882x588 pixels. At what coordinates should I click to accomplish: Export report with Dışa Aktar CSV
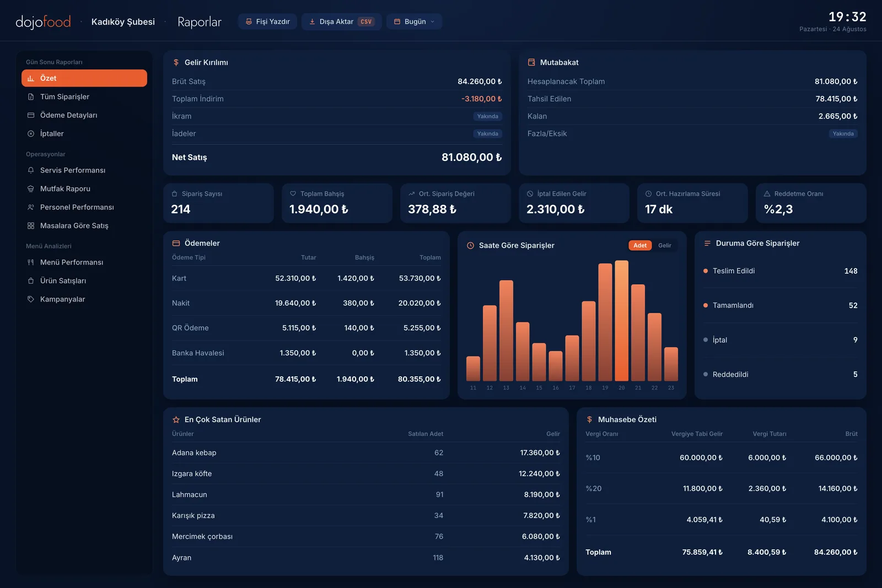pyautogui.click(x=342, y=21)
